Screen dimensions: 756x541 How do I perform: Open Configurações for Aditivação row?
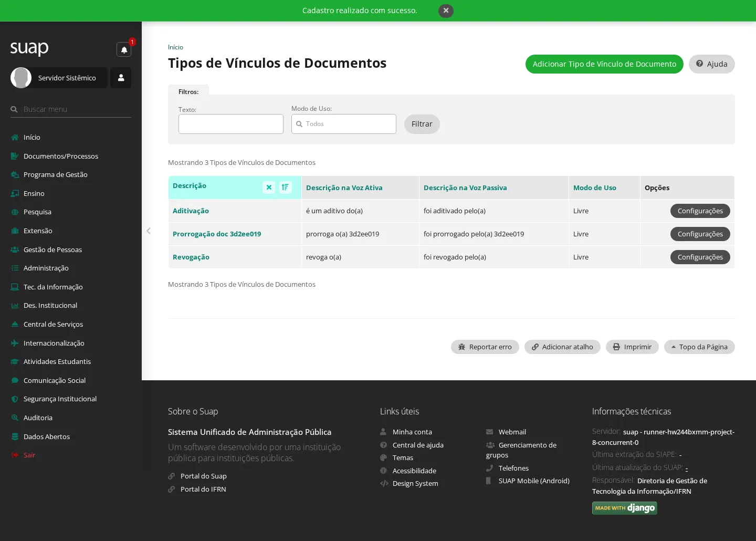[700, 211]
